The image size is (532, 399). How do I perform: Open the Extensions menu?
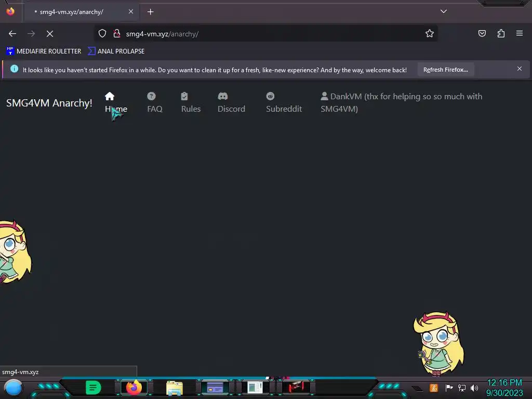[501, 33]
